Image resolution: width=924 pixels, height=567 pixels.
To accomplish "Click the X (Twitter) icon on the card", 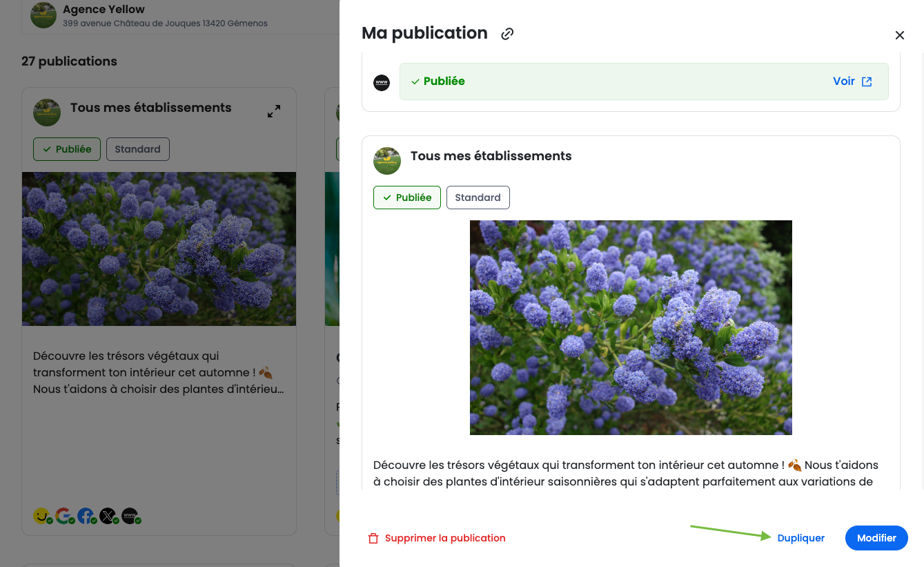I will pos(108,516).
